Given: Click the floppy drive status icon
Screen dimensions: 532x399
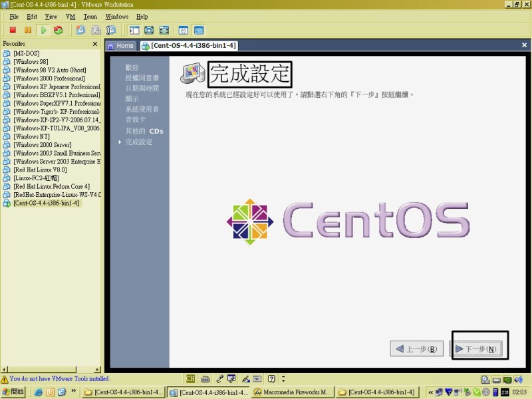Looking at the screenshot, I should coord(497,380).
